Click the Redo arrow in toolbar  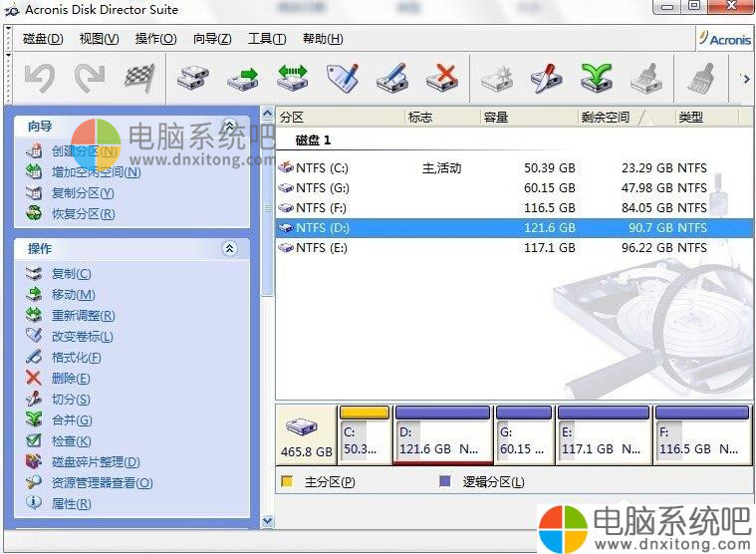pyautogui.click(x=91, y=78)
